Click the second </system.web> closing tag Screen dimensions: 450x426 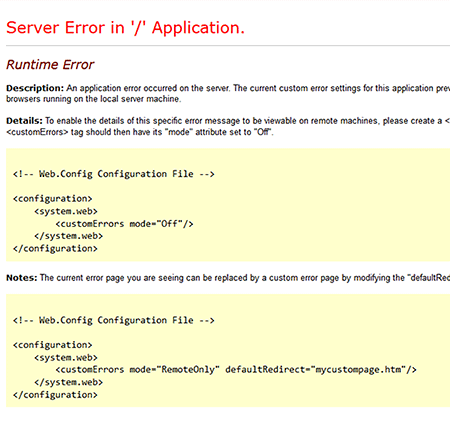tap(68, 382)
